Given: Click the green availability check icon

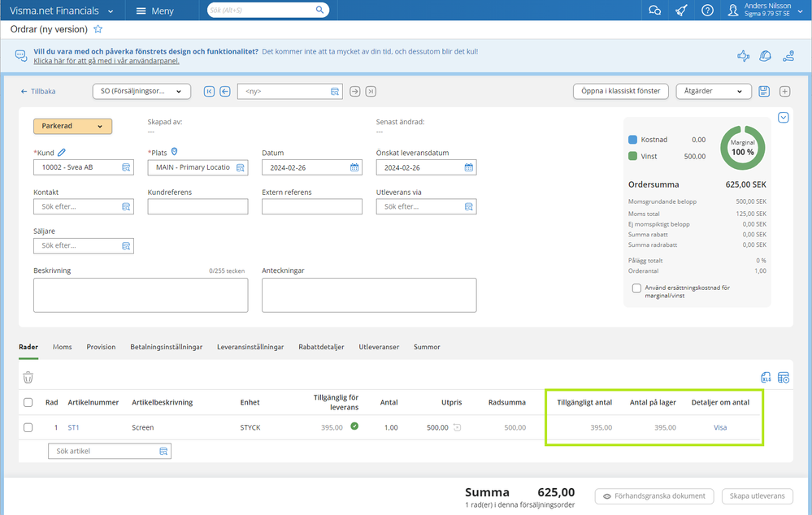Looking at the screenshot, I should coord(354,426).
